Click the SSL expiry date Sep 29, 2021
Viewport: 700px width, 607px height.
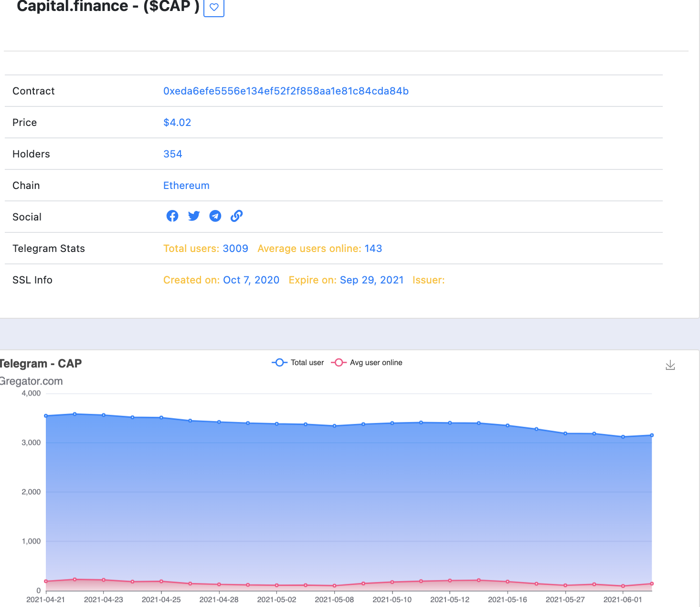371,280
